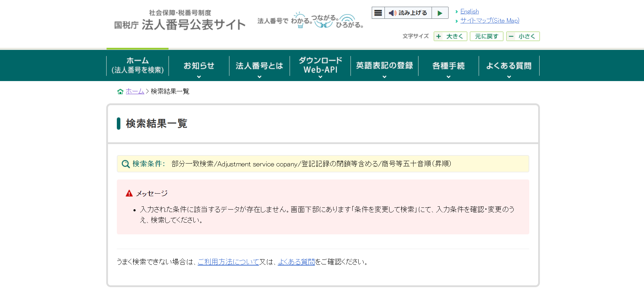The height and width of the screenshot is (291, 644).
Task: Click the 検索結果一覧 page heading
Action: (x=156, y=124)
